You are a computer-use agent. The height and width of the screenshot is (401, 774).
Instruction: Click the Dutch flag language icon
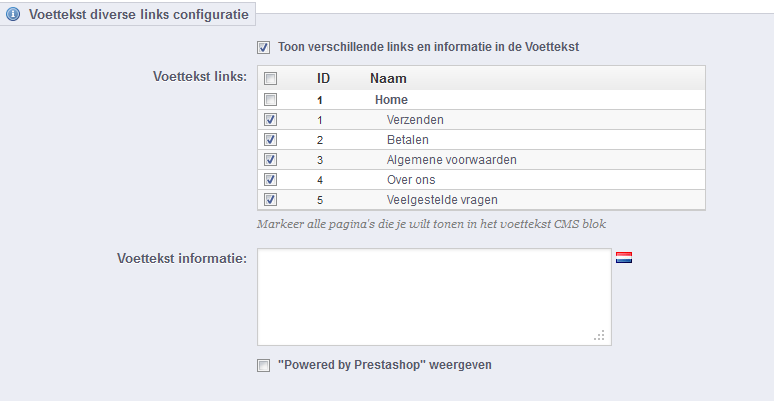tap(624, 258)
